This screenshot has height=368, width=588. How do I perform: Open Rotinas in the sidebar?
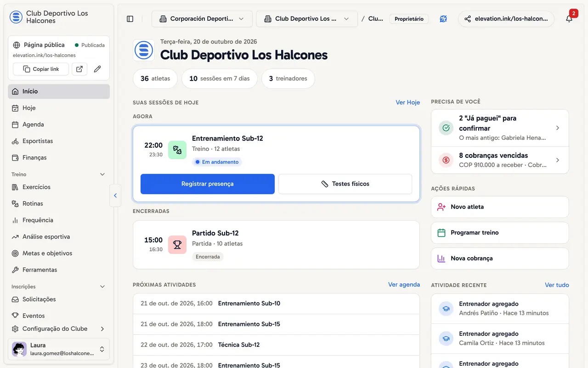tap(59, 204)
